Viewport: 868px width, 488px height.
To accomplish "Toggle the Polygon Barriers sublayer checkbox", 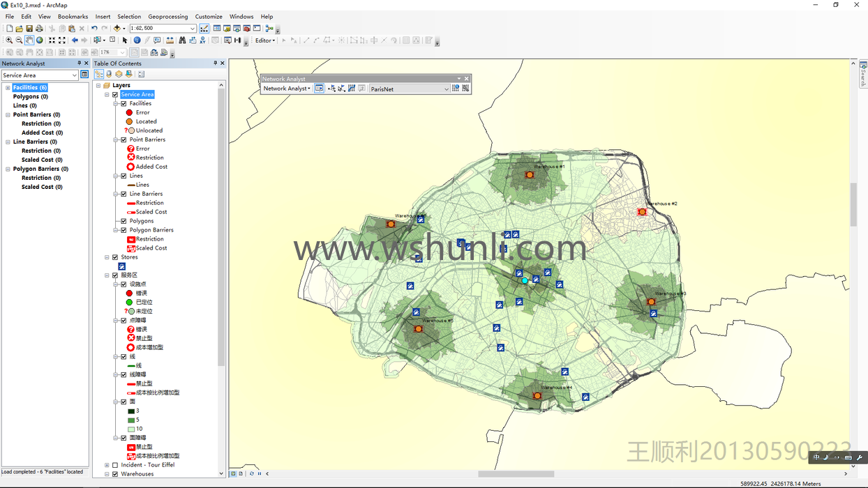I will pos(124,230).
